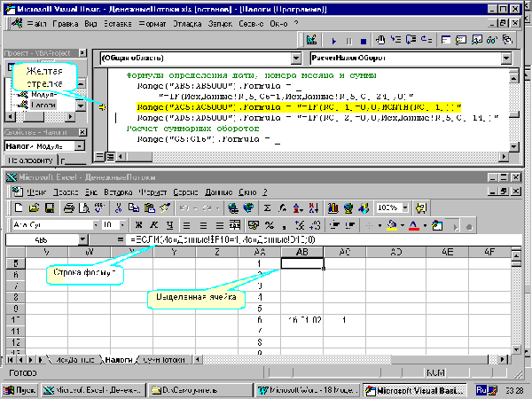Open the Вставка menu in Excel
The height and width of the screenshot is (399, 532).
point(118,192)
